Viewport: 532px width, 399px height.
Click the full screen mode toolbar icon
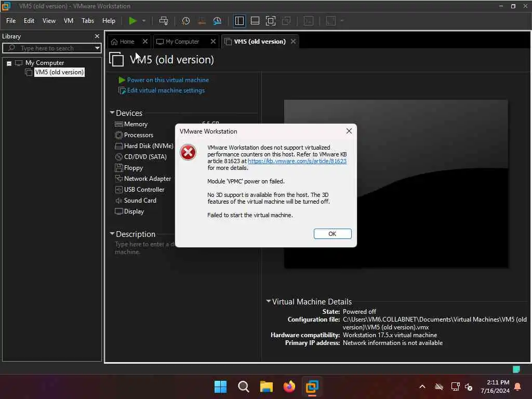pyautogui.click(x=270, y=21)
